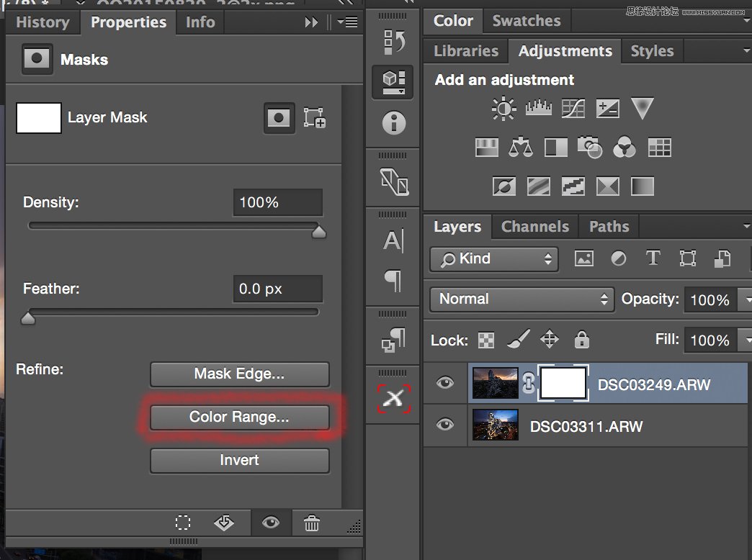Screen dimensions: 752x560
Task: Switch to the Paths tab
Action: tap(609, 226)
